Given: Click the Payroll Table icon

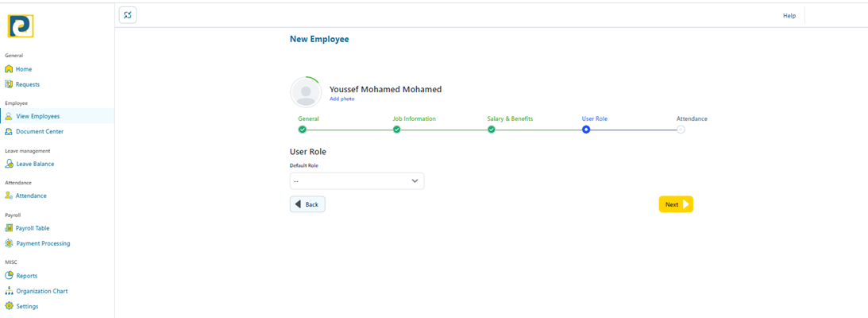Looking at the screenshot, I should click(x=10, y=228).
